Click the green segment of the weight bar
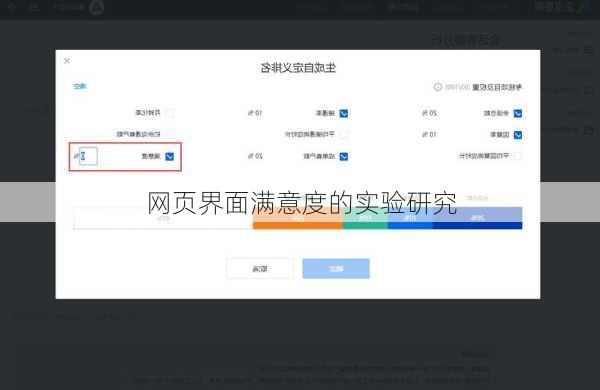Screen dimensions: 600x390 pos(365,218)
